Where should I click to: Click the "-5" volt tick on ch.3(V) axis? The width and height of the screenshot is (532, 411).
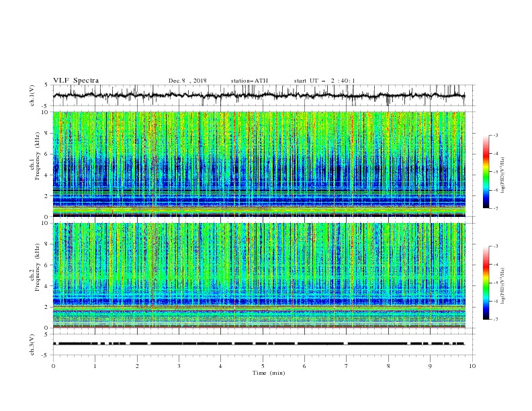46,355
